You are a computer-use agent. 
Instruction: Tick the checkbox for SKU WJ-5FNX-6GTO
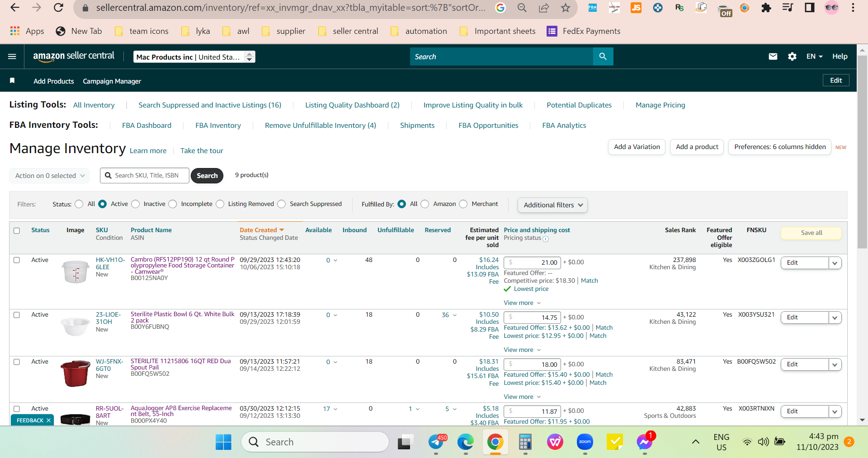17,362
